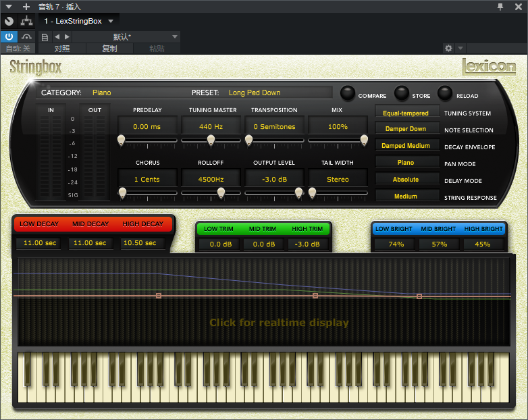Click the plus icon in title bar

(x=26, y=6)
